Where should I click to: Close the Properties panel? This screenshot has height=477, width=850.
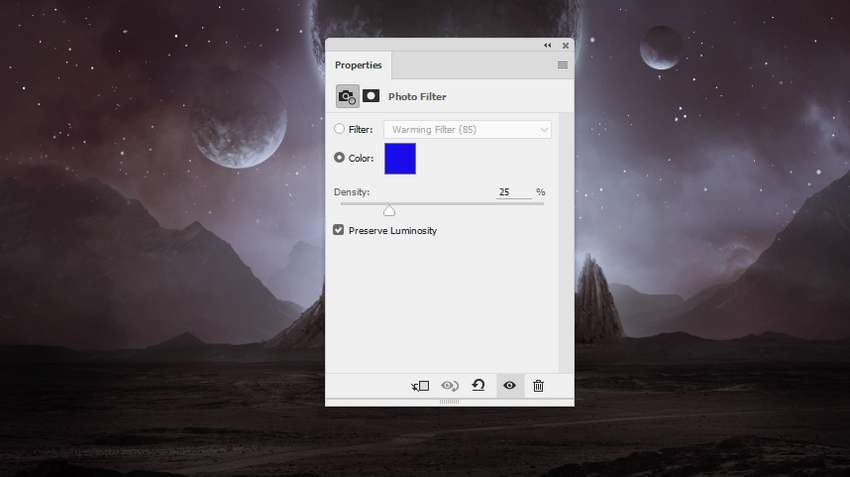565,46
